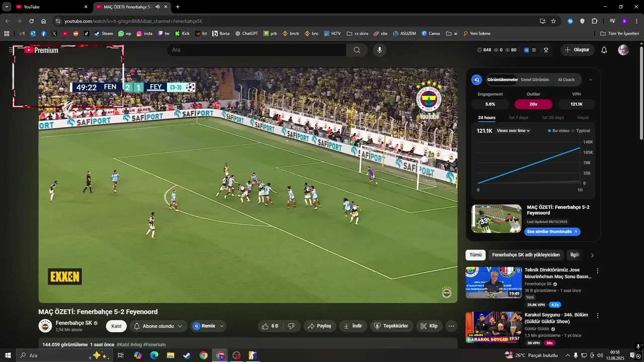The image size is (644, 362).
Task: Open File Explorer from the taskbar
Action: (171, 355)
